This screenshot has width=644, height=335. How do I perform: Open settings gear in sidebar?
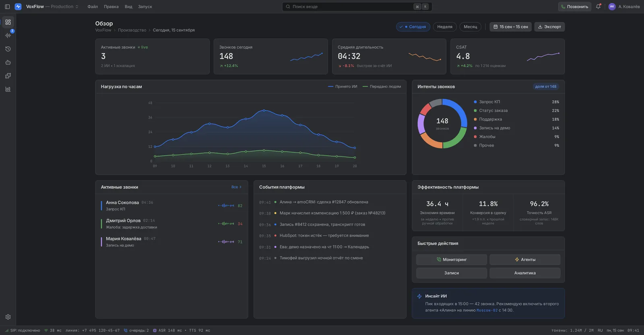click(8, 317)
